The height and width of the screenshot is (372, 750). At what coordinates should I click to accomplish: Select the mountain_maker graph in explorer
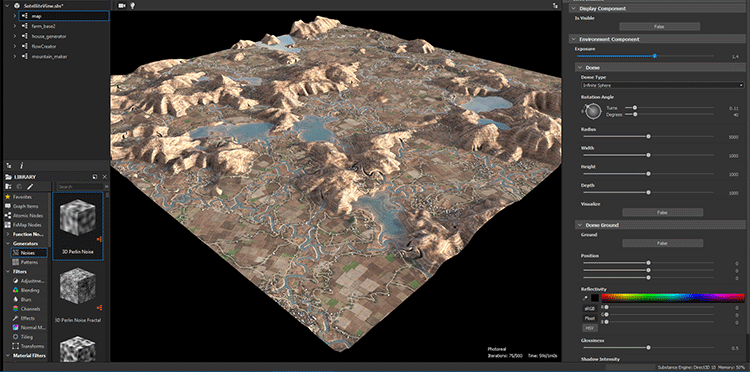click(49, 56)
